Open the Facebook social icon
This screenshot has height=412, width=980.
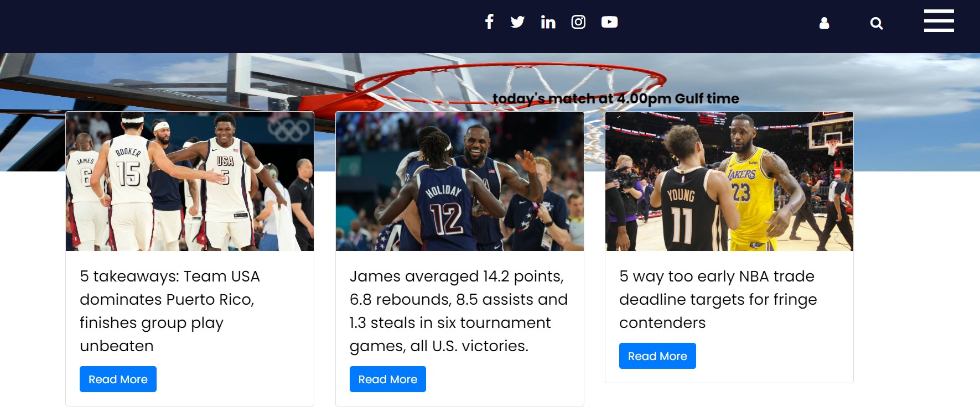[x=489, y=22]
